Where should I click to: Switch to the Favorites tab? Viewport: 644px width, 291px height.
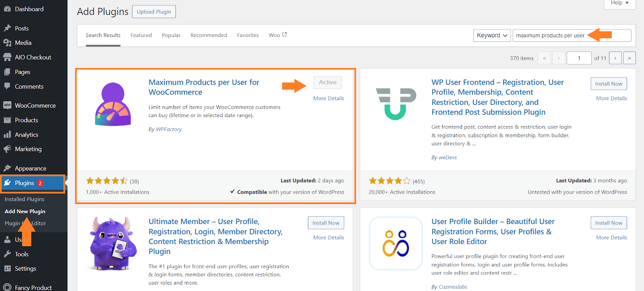click(x=248, y=35)
